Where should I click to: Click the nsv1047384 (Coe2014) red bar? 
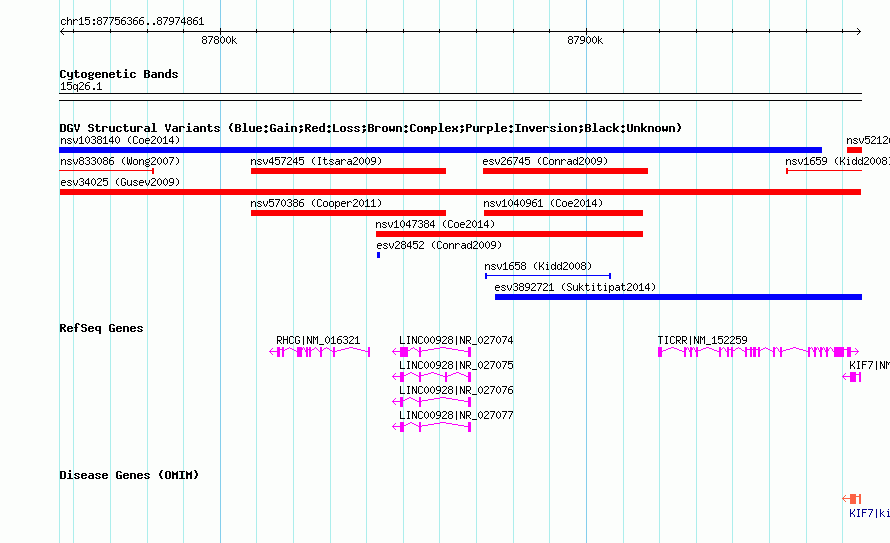(x=509, y=234)
